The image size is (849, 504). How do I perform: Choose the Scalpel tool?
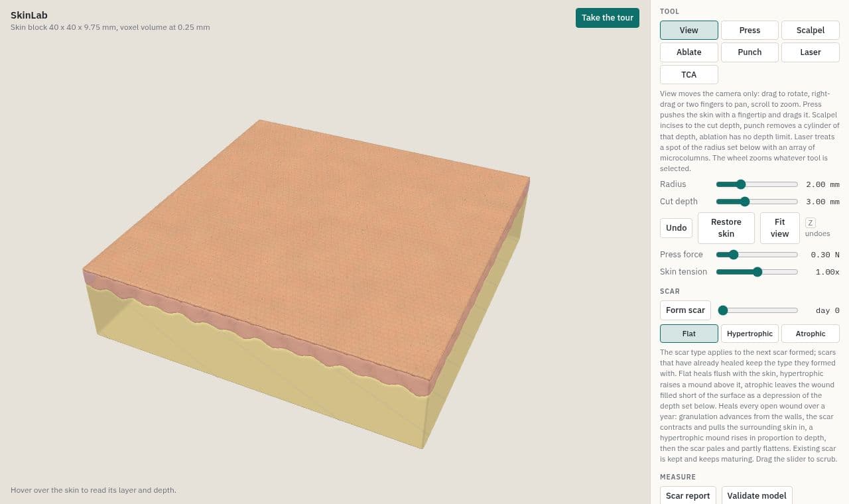coord(811,30)
